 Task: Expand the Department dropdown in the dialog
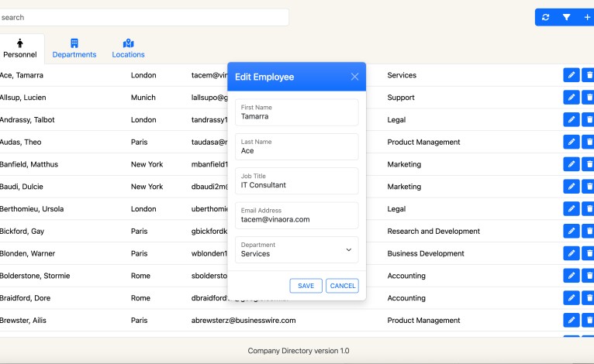tap(296, 249)
